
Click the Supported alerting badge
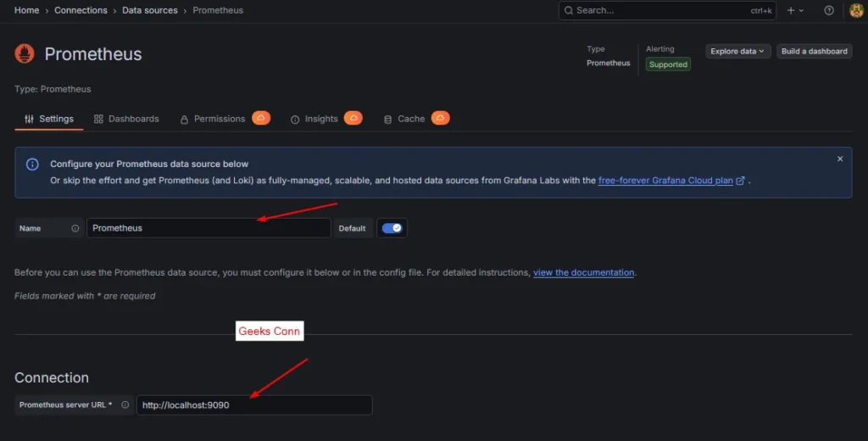pyautogui.click(x=668, y=64)
